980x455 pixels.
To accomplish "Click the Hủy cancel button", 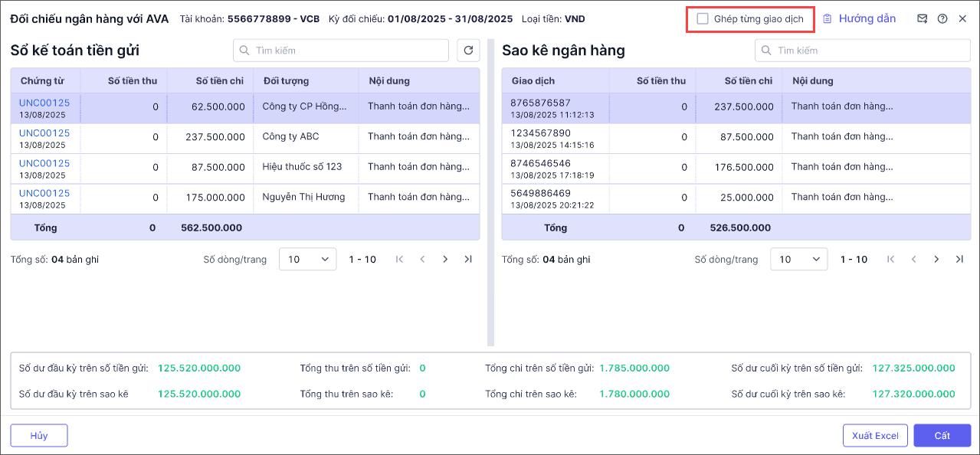I will [x=39, y=436].
